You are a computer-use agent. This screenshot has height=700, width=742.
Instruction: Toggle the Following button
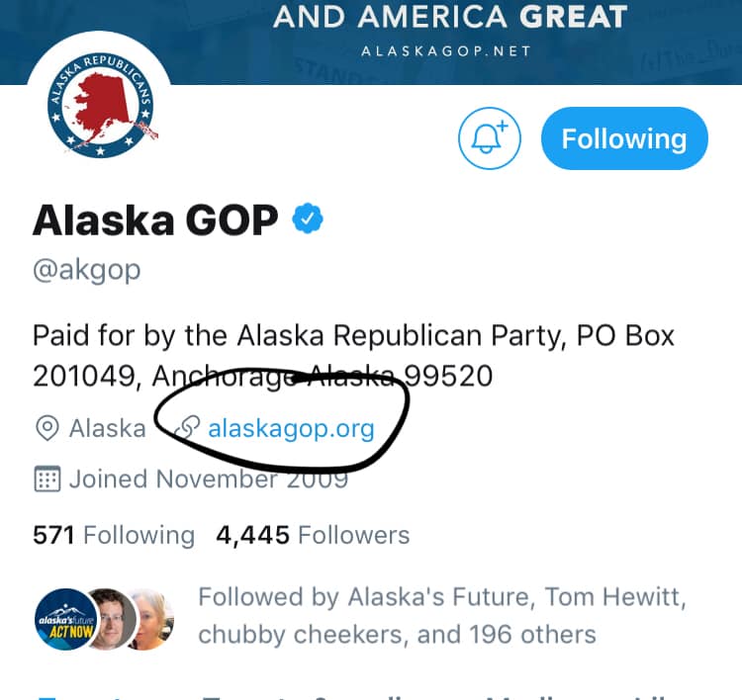point(624,138)
